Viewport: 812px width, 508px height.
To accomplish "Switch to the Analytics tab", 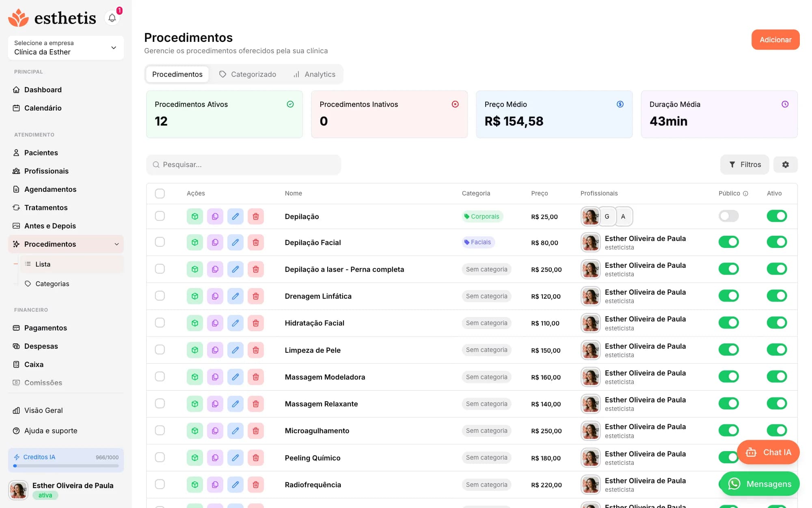I will tap(314, 74).
